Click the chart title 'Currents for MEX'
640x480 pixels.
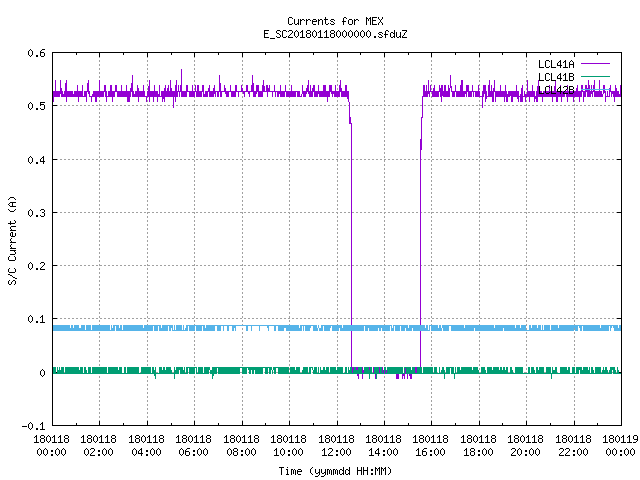coord(335,21)
